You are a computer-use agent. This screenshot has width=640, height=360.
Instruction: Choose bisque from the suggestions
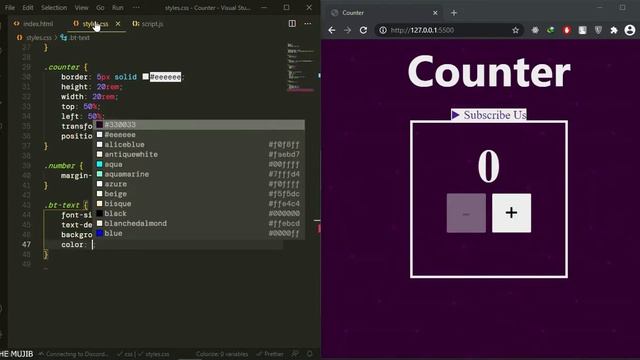pos(200,204)
